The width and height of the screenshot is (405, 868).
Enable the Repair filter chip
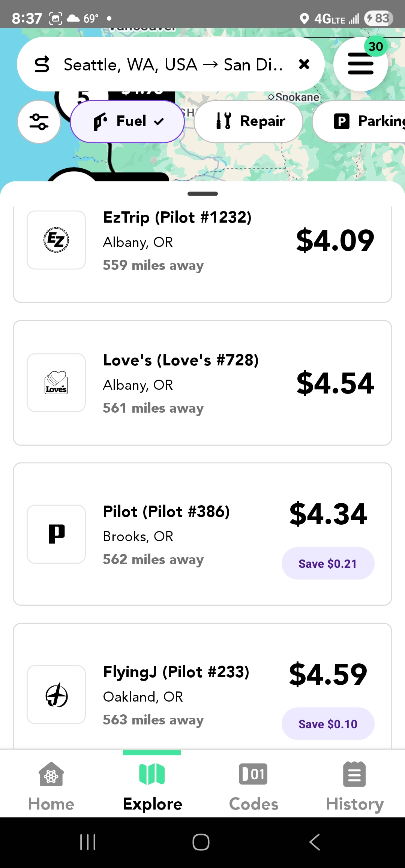(248, 121)
